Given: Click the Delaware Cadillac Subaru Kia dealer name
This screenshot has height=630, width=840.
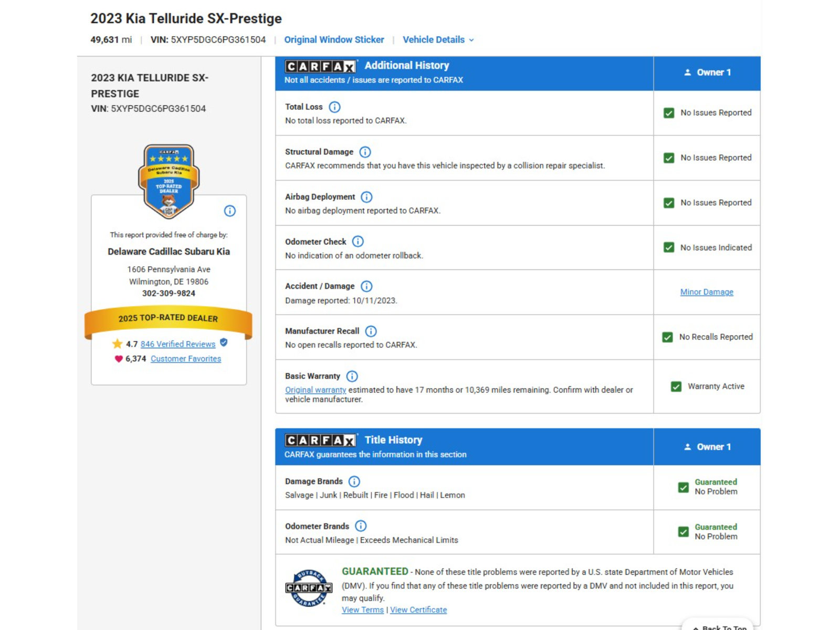Looking at the screenshot, I should [x=169, y=251].
